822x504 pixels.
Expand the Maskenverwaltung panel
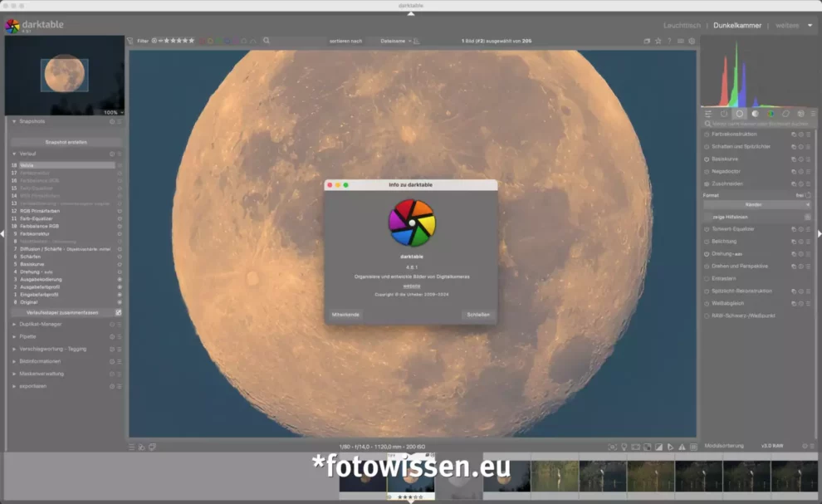pyautogui.click(x=14, y=374)
